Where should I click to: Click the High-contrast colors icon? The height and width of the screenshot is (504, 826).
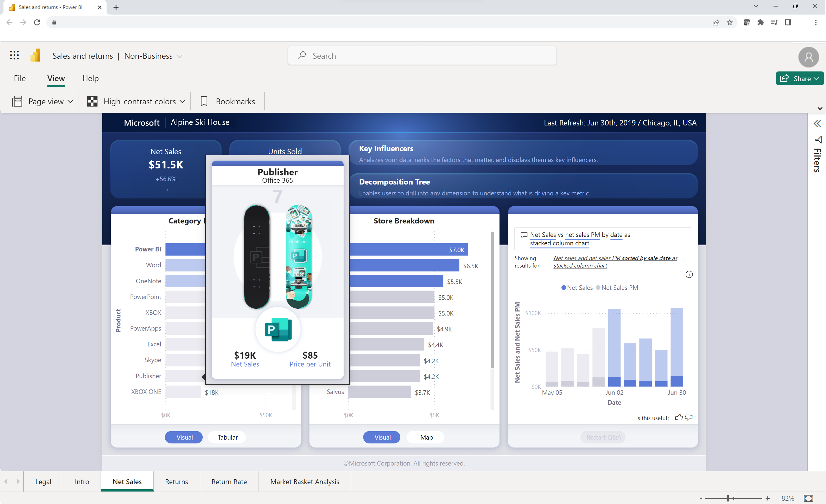pos(91,101)
